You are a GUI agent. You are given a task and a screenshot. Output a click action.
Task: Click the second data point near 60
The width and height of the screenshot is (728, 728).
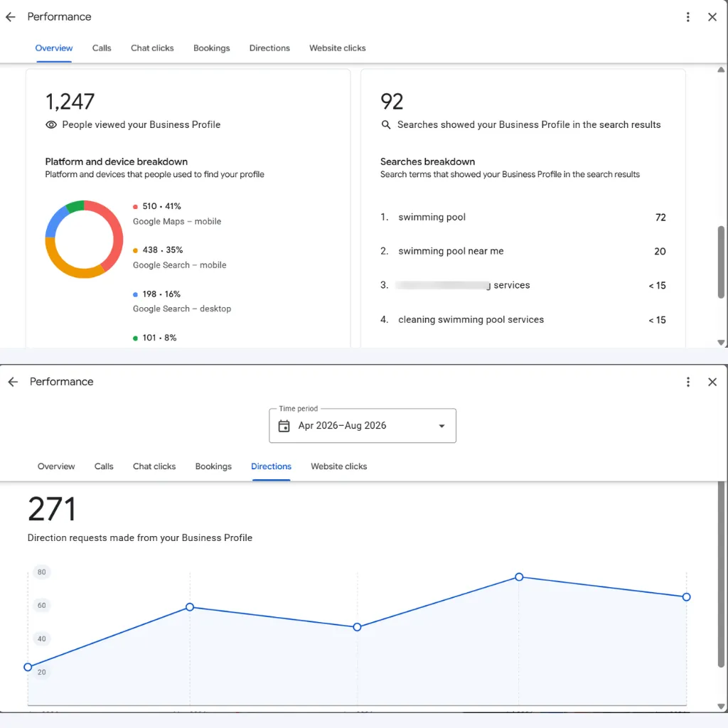pyautogui.click(x=189, y=607)
